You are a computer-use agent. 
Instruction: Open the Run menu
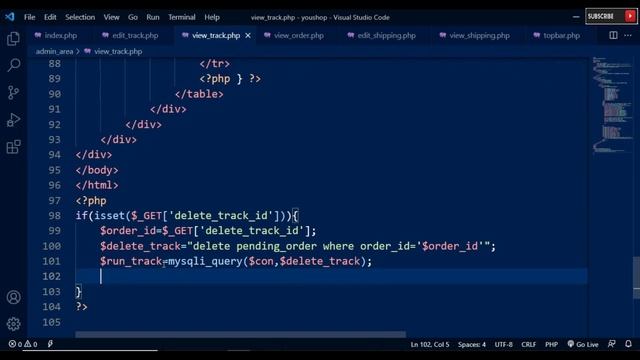point(153,17)
